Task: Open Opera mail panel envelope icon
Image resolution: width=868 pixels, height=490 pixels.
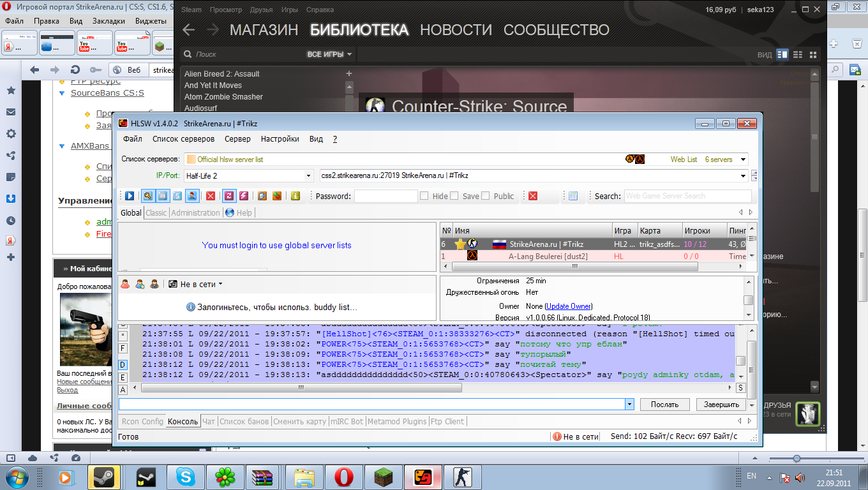Action: coord(11,112)
